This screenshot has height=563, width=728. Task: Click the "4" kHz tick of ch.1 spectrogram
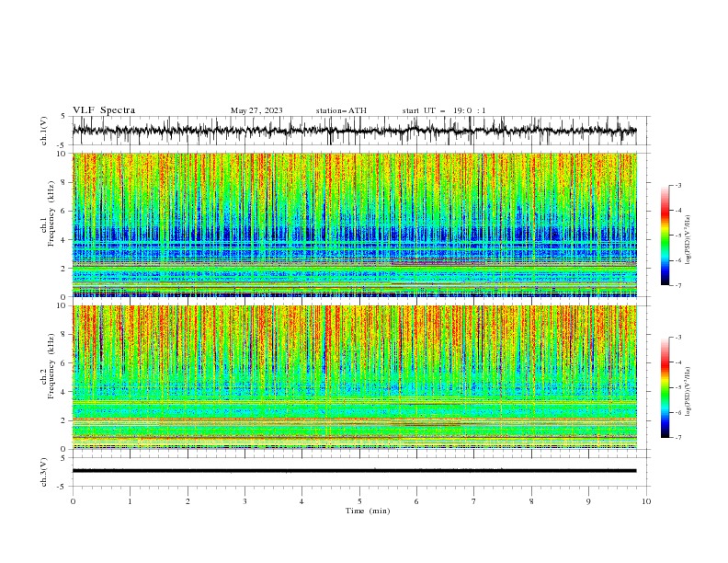pos(65,240)
